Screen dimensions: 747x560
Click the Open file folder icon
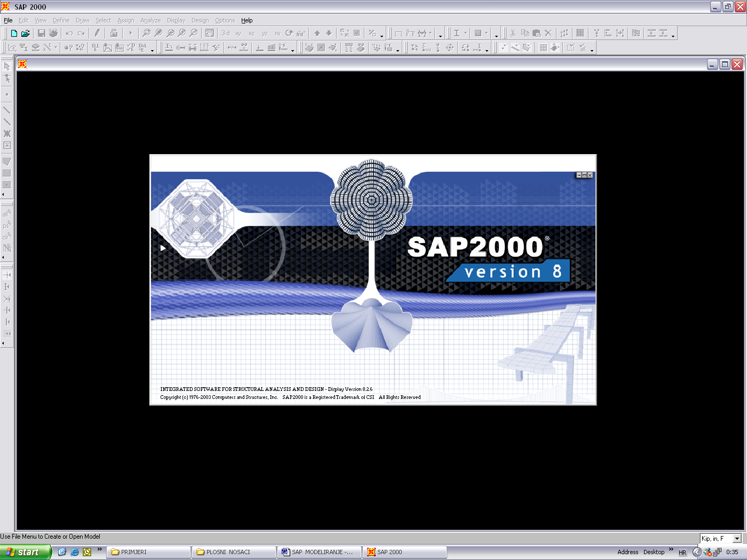point(25,33)
